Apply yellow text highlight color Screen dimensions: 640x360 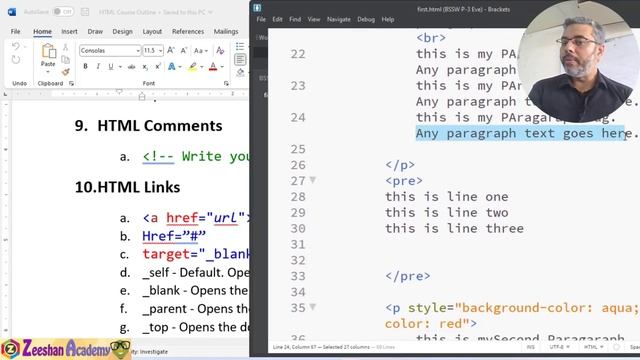click(193, 67)
